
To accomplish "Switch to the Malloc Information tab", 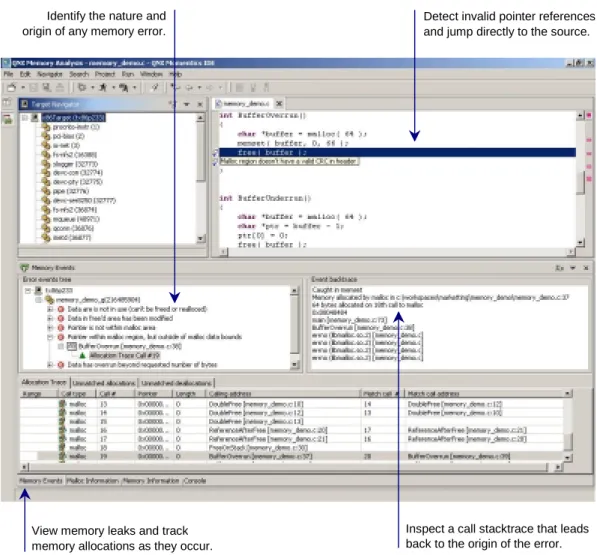I will pos(92,481).
